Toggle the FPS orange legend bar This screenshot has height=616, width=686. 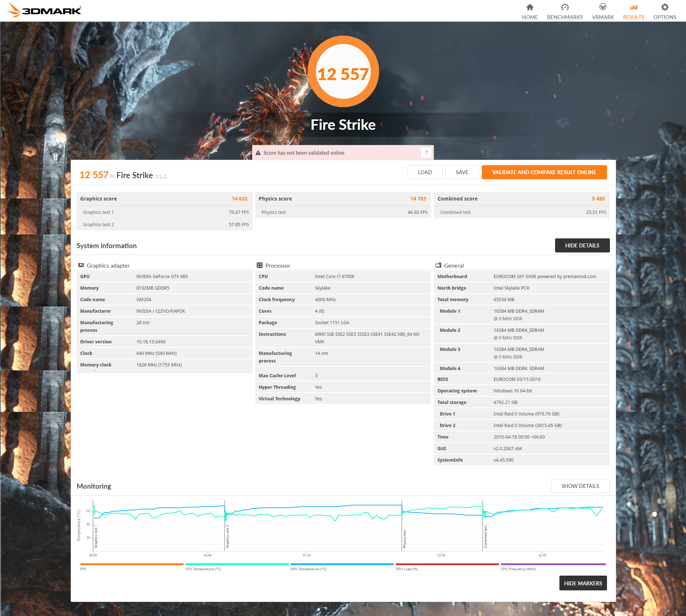pyautogui.click(x=132, y=564)
